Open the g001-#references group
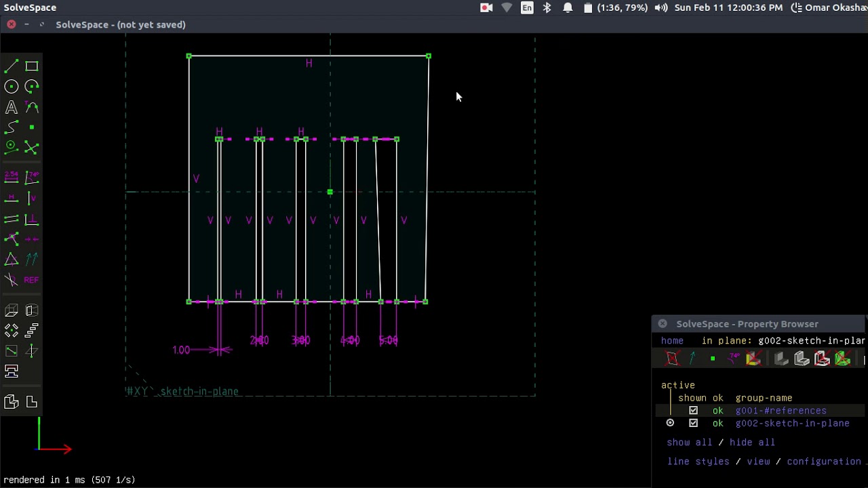The image size is (868, 488). point(781,411)
